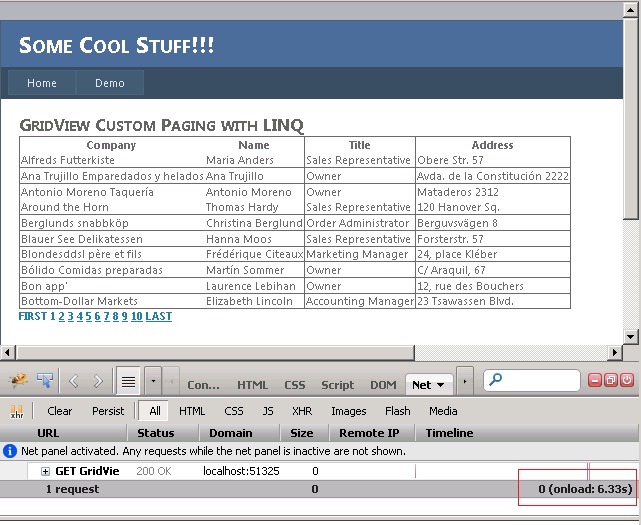Filter requests by JS
This screenshot has width=641, height=525.
pyautogui.click(x=268, y=411)
